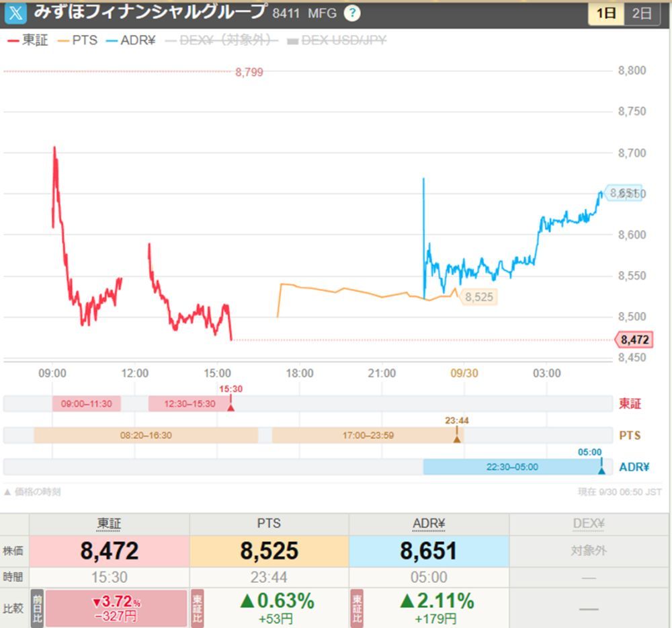Click the ADR¥ column header in table

click(x=429, y=524)
